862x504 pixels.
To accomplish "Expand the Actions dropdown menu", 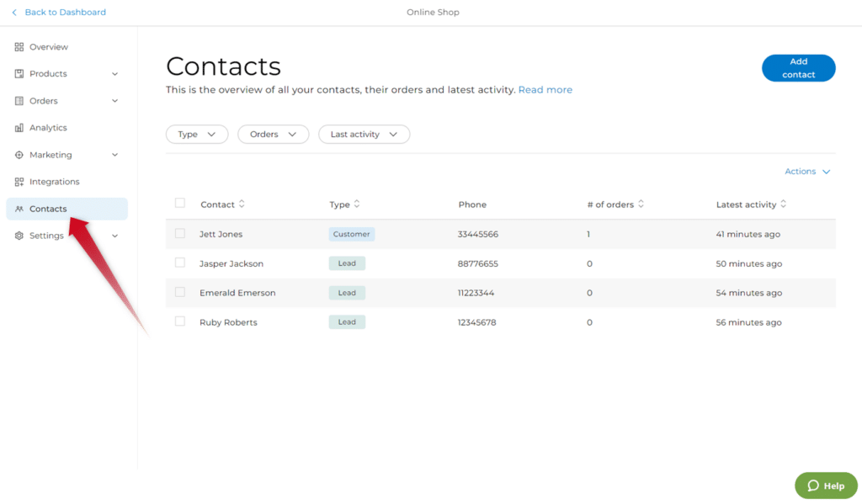I will 807,172.
